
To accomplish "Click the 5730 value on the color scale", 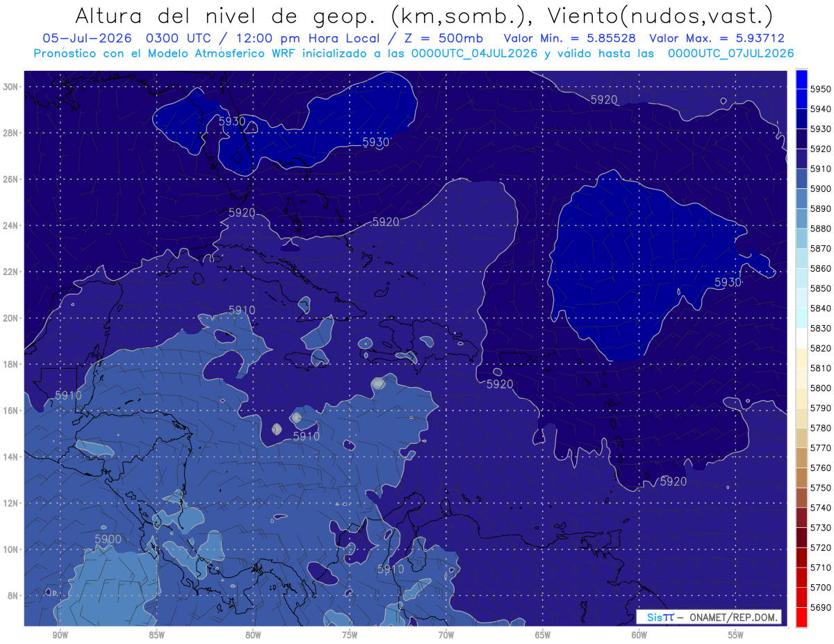I will (x=820, y=527).
